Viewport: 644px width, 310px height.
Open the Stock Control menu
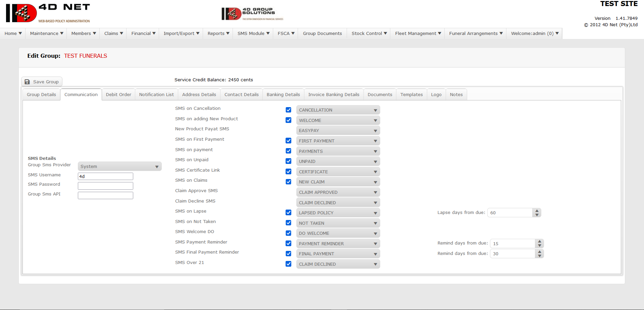(x=369, y=33)
